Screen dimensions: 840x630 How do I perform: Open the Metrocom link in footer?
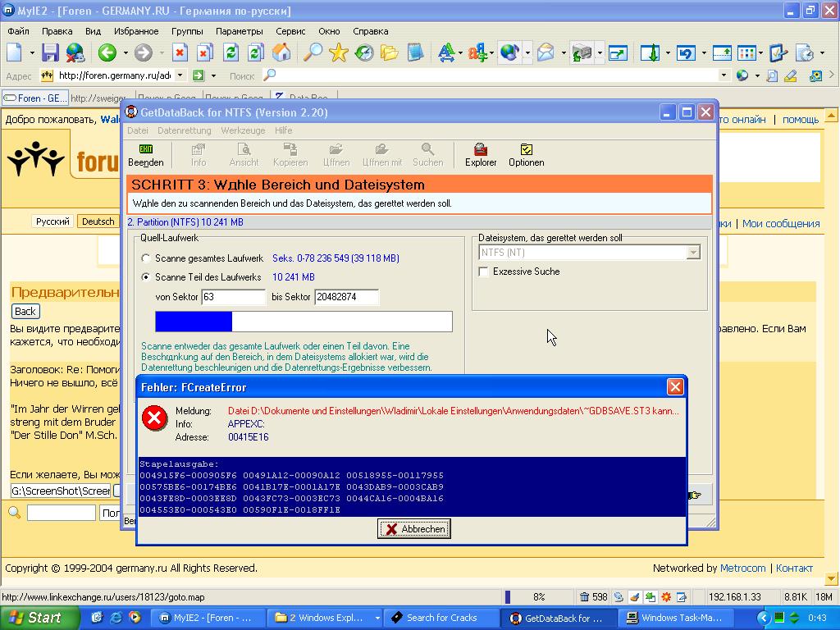(x=742, y=568)
